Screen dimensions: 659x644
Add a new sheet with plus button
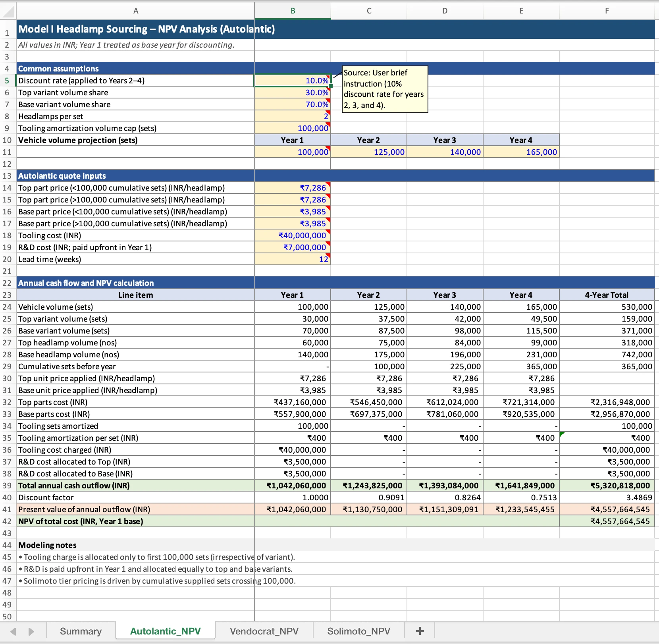click(x=420, y=631)
